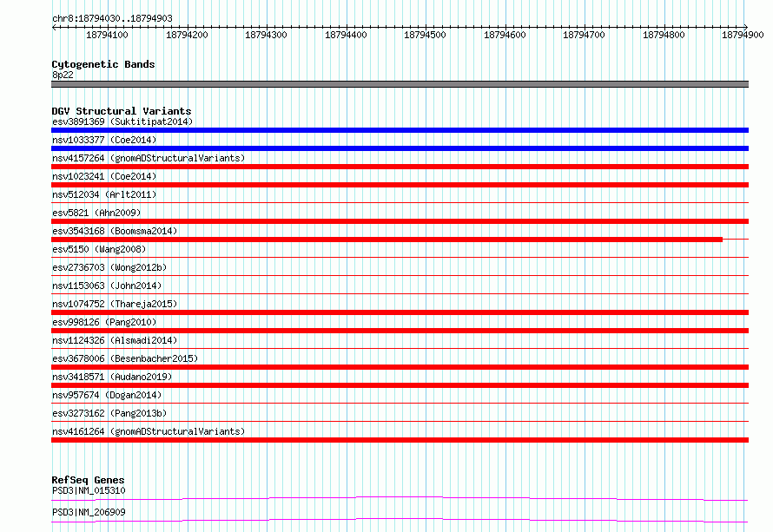Click the 8p22 band label
Viewport: 773px width, 532px height.
(63, 75)
